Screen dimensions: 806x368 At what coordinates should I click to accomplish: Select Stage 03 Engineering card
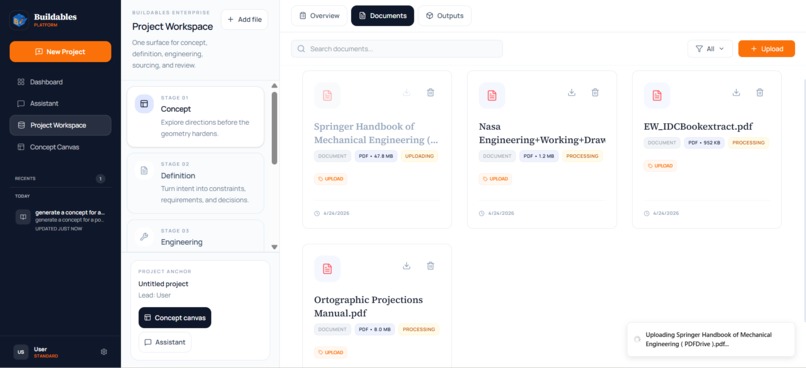click(x=195, y=236)
